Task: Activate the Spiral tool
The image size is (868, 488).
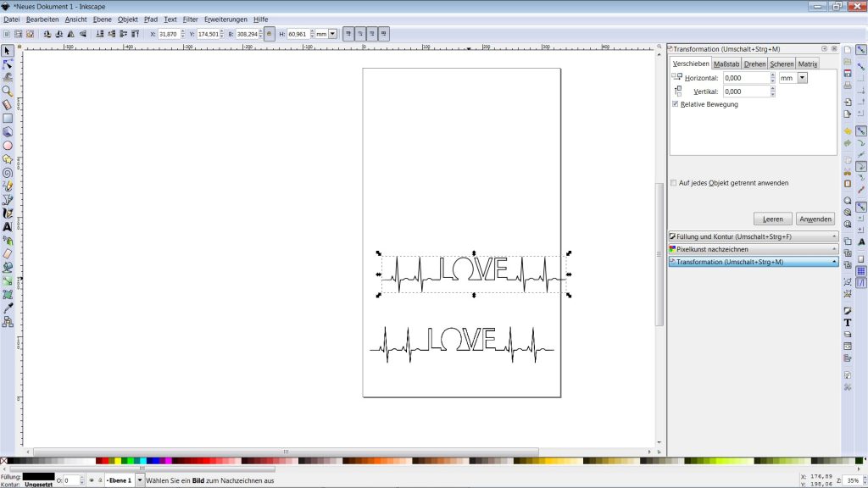Action: click(8, 173)
